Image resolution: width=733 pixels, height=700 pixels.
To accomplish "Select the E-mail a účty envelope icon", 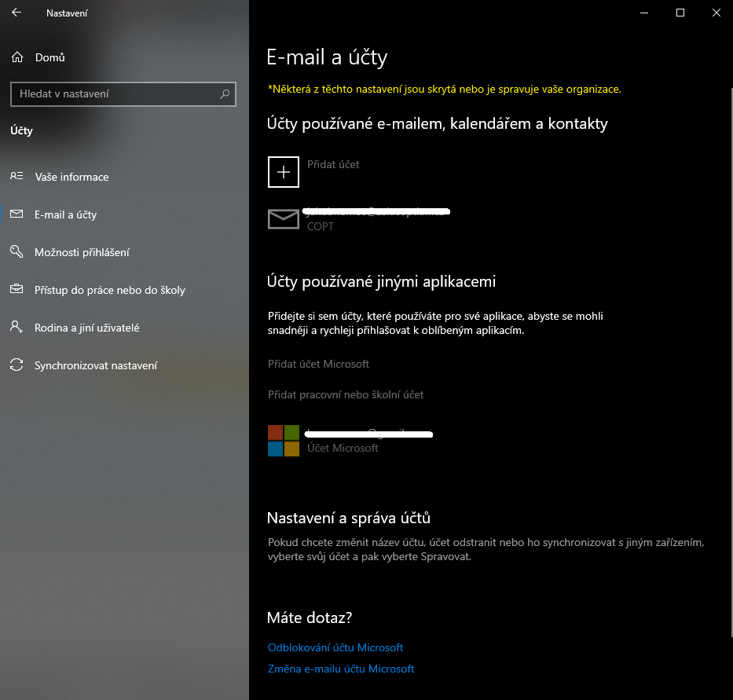I will pyautogui.click(x=16, y=214).
